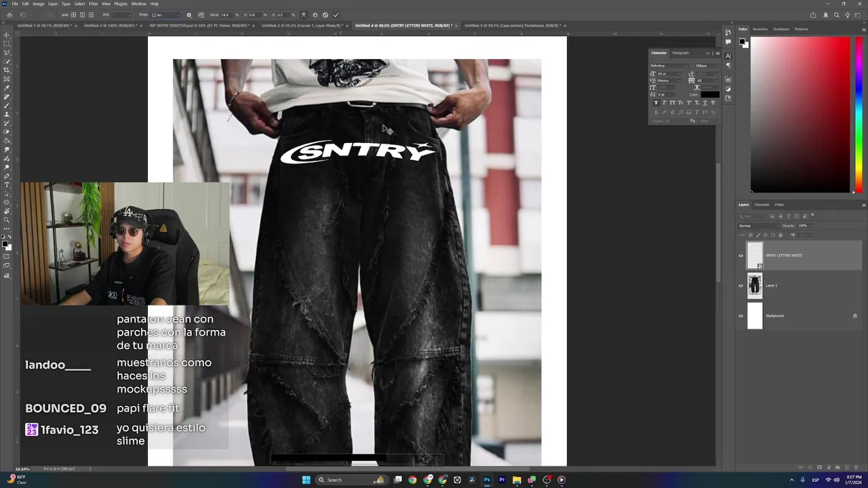Select the Lasso tool

click(7, 52)
